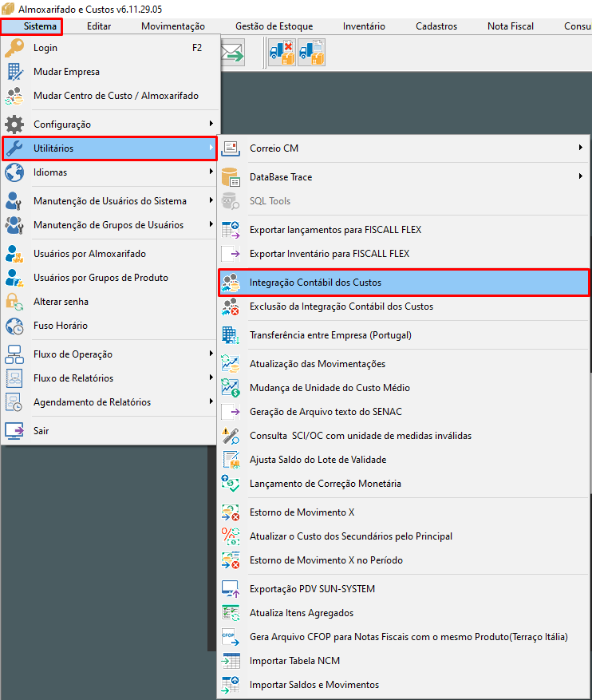The width and height of the screenshot is (592, 700).
Task: Click the Importar Tabela NCM table icon
Action: [x=231, y=661]
